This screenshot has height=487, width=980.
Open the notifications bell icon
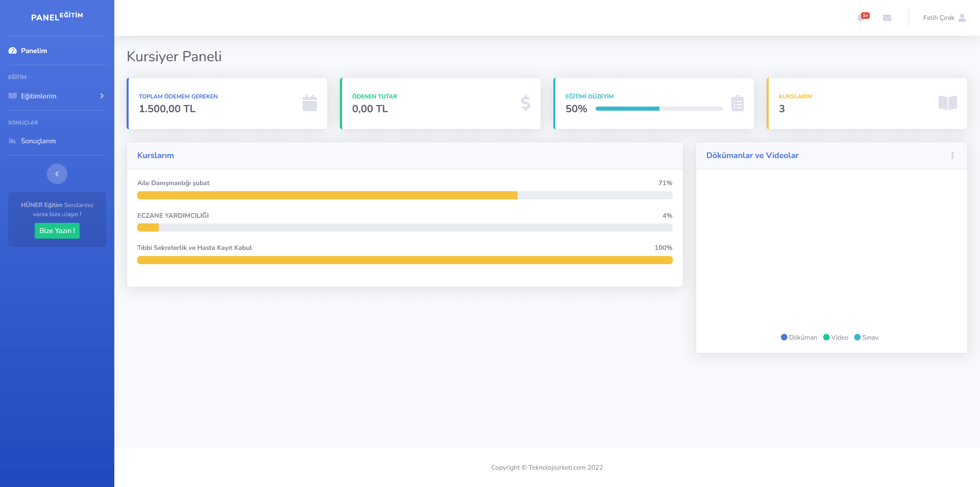(x=861, y=18)
